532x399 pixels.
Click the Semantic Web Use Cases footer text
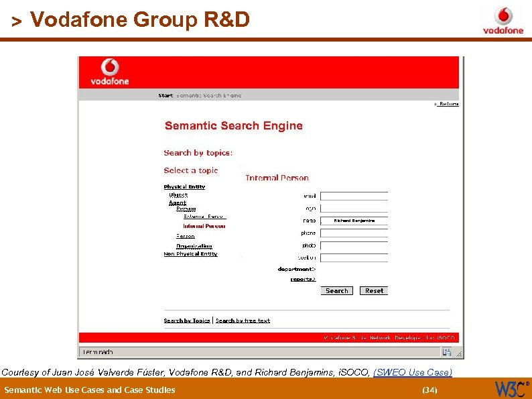pos(90,390)
